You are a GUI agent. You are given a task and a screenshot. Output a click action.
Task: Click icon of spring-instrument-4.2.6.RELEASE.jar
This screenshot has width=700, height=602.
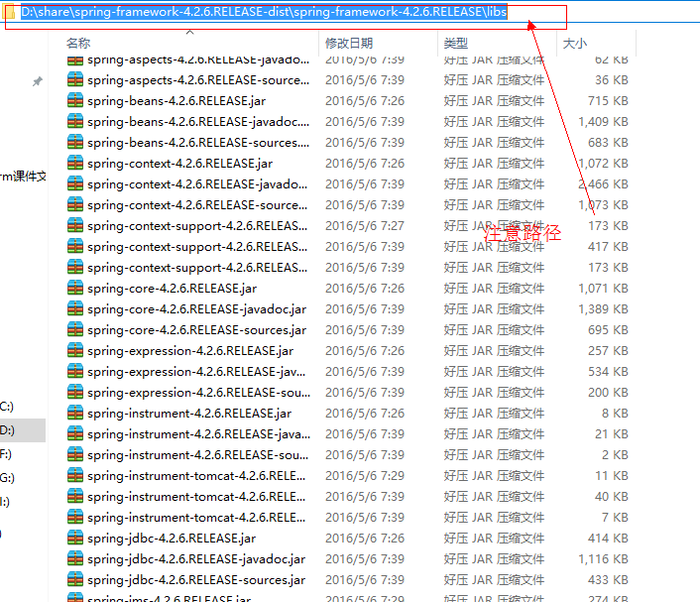[75, 414]
